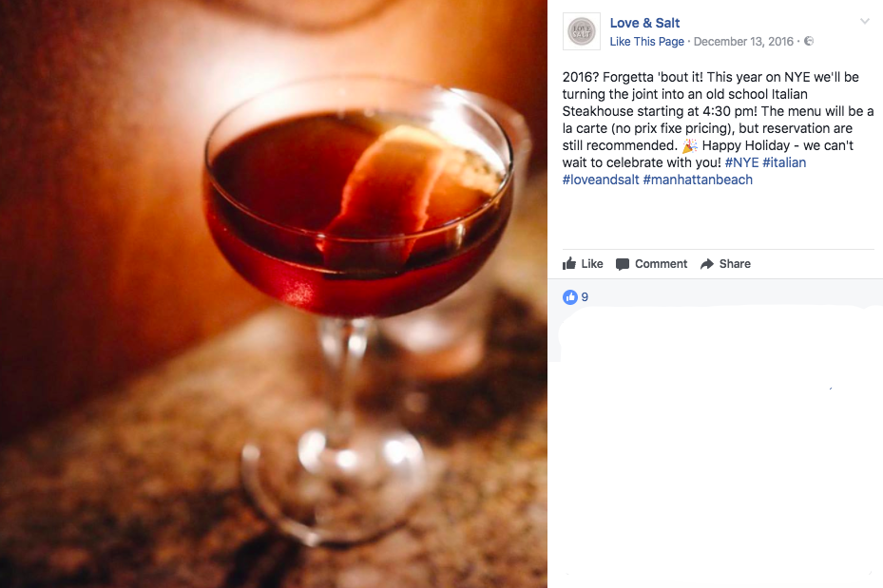
Task: Click the Love & Salt profile logo
Action: coord(581,31)
